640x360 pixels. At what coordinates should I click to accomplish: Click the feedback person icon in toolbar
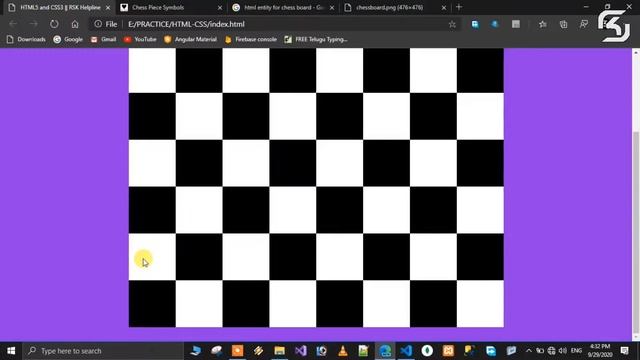[584, 24]
